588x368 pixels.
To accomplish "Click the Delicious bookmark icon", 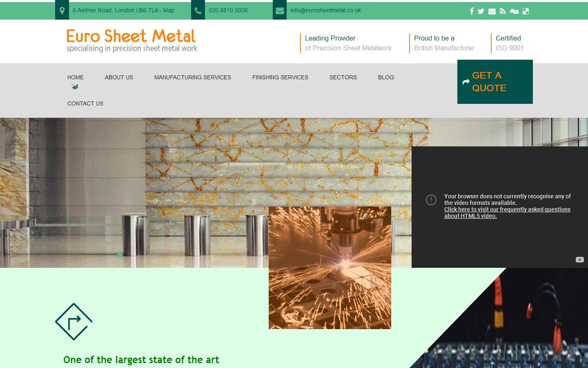I will (x=526, y=11).
